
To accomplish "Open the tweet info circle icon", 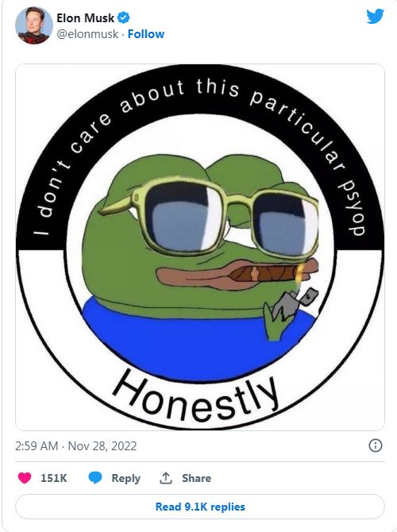I will (x=376, y=445).
